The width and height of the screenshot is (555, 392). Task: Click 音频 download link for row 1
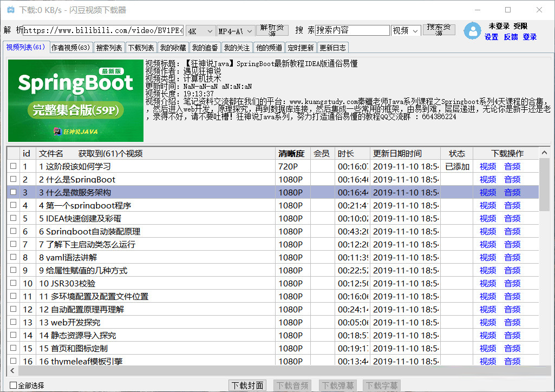(x=512, y=166)
